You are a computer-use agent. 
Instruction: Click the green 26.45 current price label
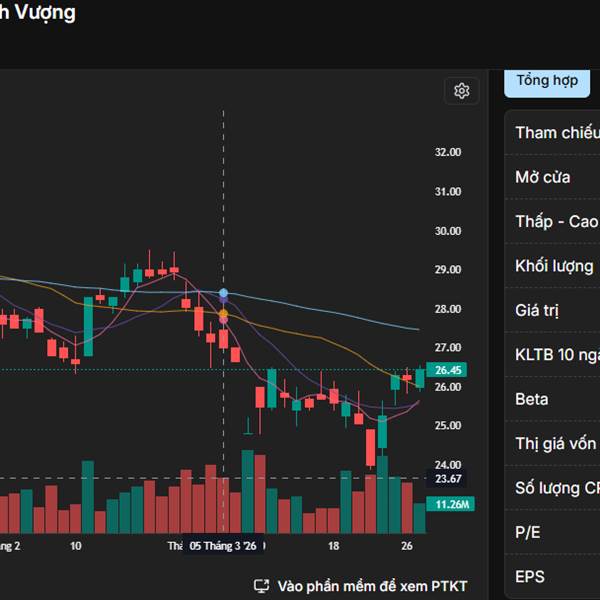[445, 371]
